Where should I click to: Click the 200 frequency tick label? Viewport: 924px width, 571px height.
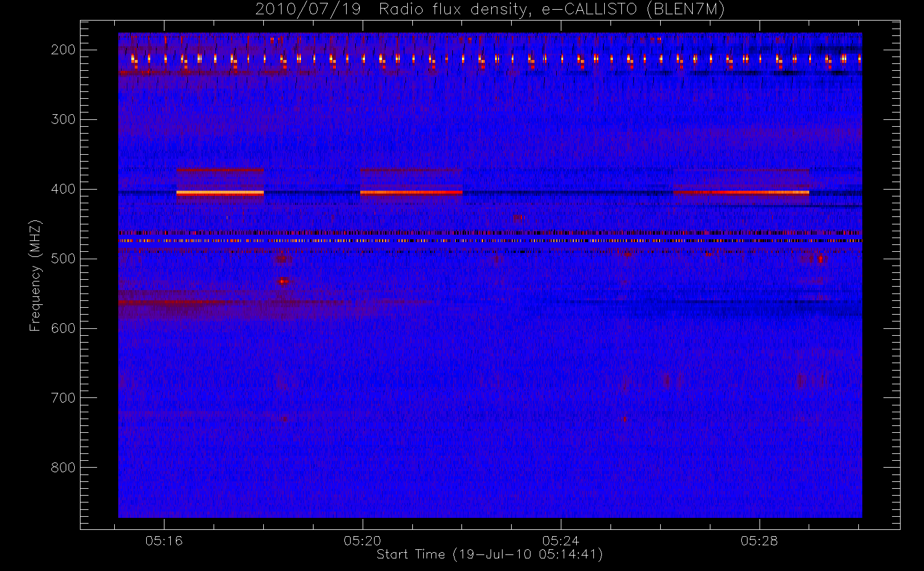pyautogui.click(x=63, y=50)
